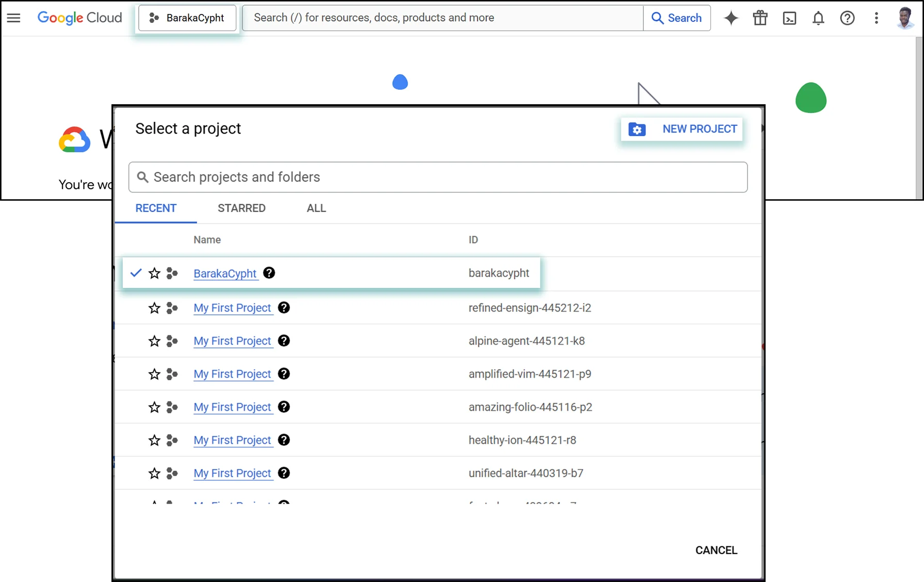This screenshot has width=924, height=582.
Task: Click project type icon in refined-ensign row
Action: pos(172,308)
